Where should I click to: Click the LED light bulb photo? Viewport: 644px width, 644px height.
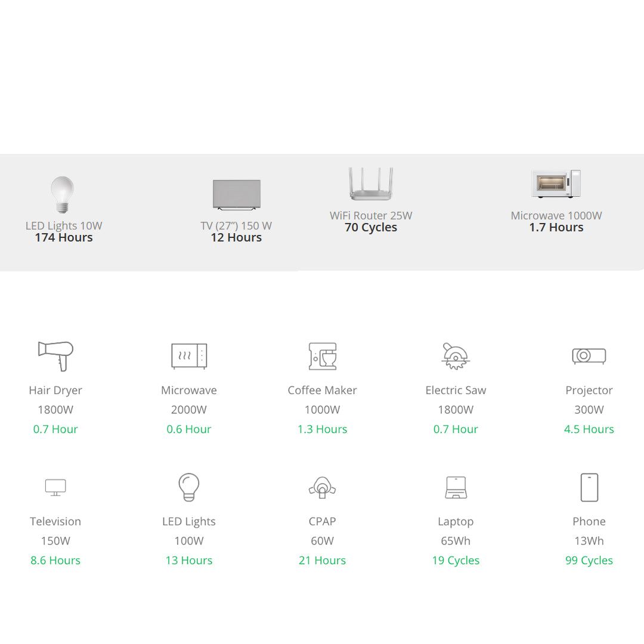click(x=63, y=194)
